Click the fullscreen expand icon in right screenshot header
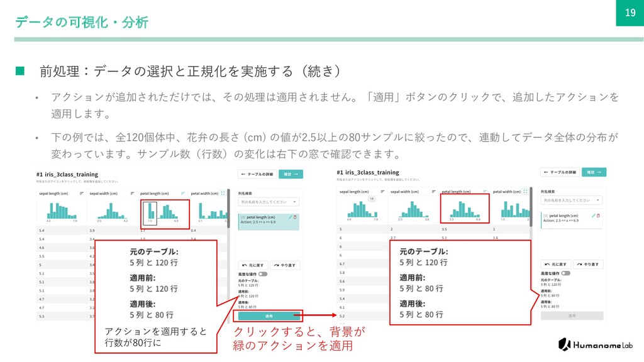Screen dimensions: 644x362 pyautogui.click(x=525, y=192)
